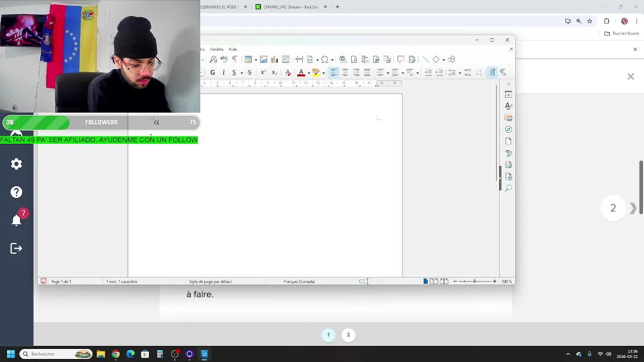Insert a chart via toolbar icon
The image size is (644, 362).
(x=275, y=59)
